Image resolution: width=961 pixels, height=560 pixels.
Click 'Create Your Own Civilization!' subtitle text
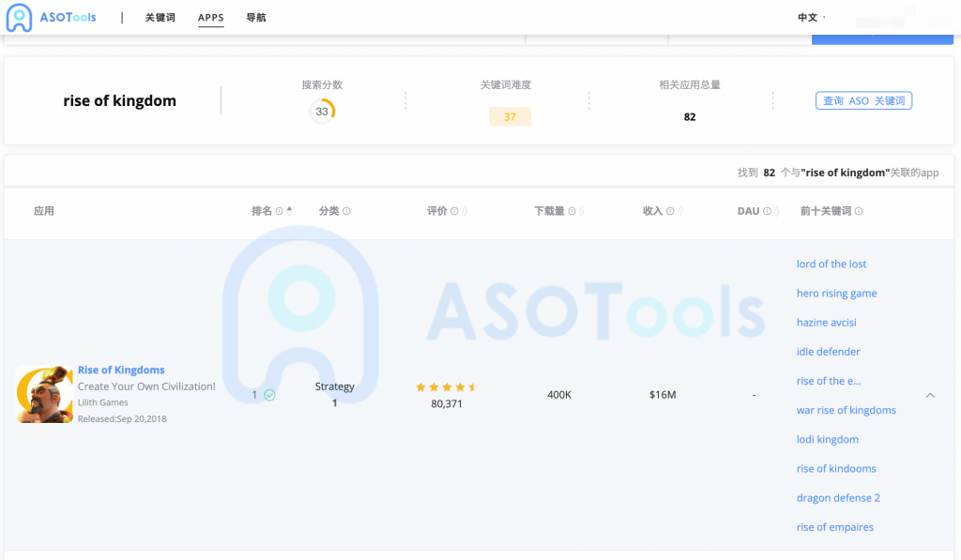146,386
